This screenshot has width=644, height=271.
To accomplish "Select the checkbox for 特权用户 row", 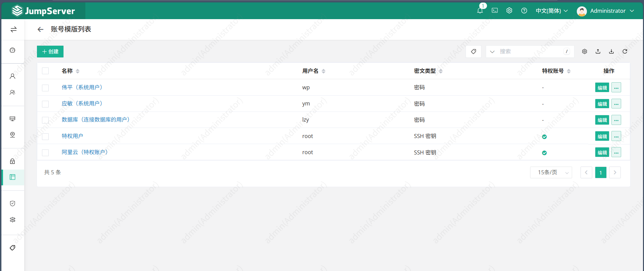I will coord(45,136).
